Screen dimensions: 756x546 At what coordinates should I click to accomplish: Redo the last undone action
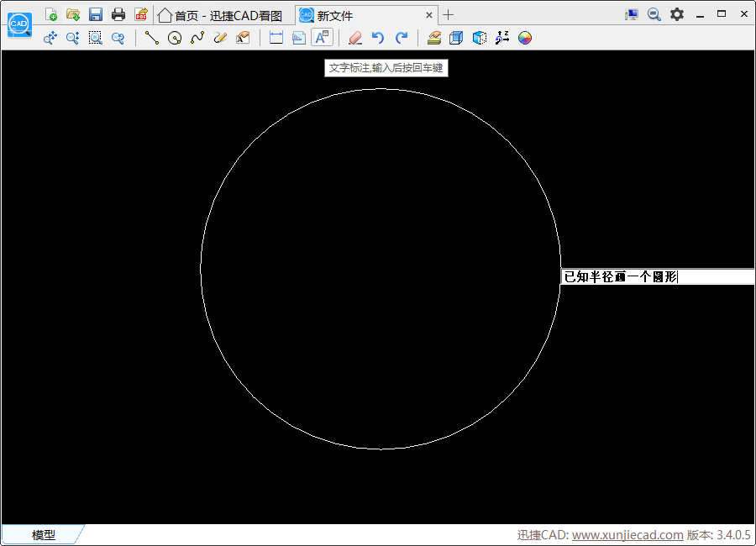point(402,38)
